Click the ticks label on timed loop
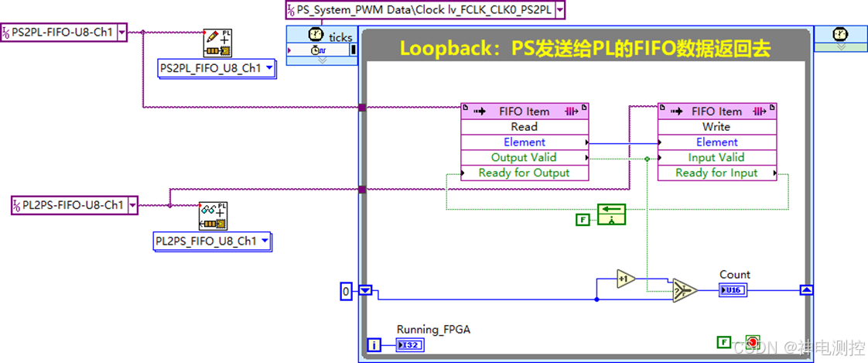This screenshot has height=363, width=868. (x=340, y=38)
